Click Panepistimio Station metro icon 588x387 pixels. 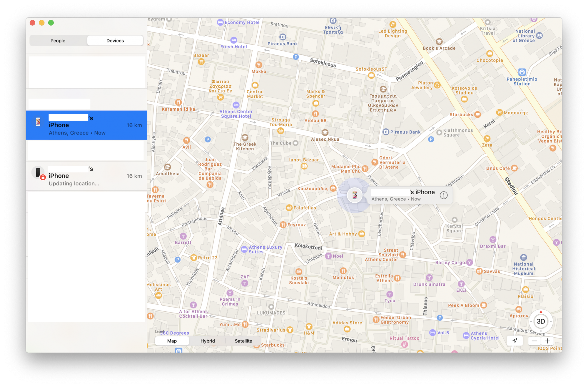coord(522,72)
